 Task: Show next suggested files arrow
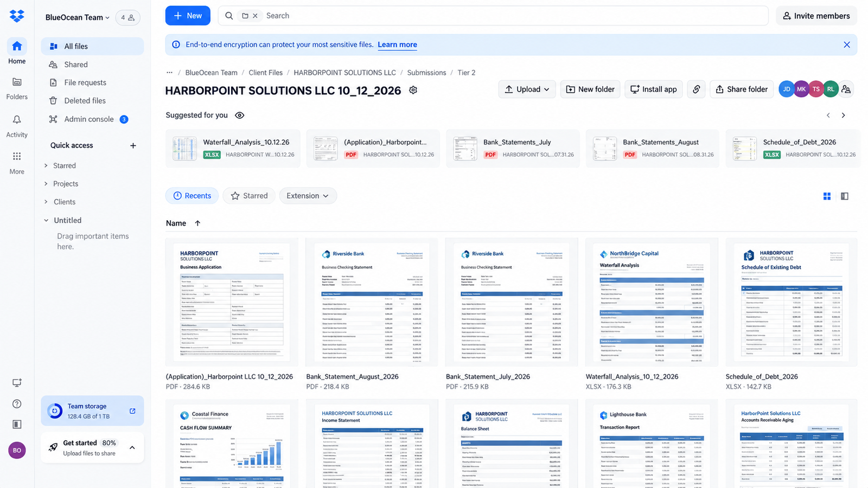[x=844, y=115]
